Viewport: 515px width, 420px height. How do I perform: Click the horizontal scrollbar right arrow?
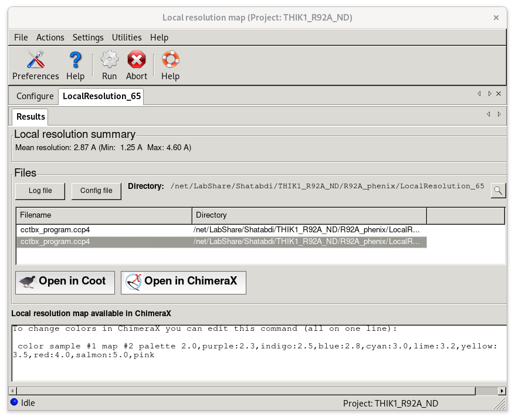pyautogui.click(x=501, y=391)
